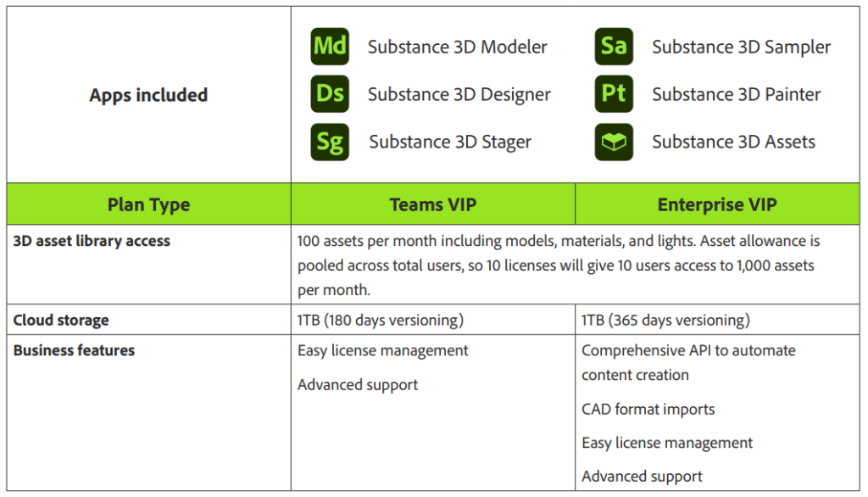Click the Apps included heading
Screen dimensions: 868x497
pos(148,95)
